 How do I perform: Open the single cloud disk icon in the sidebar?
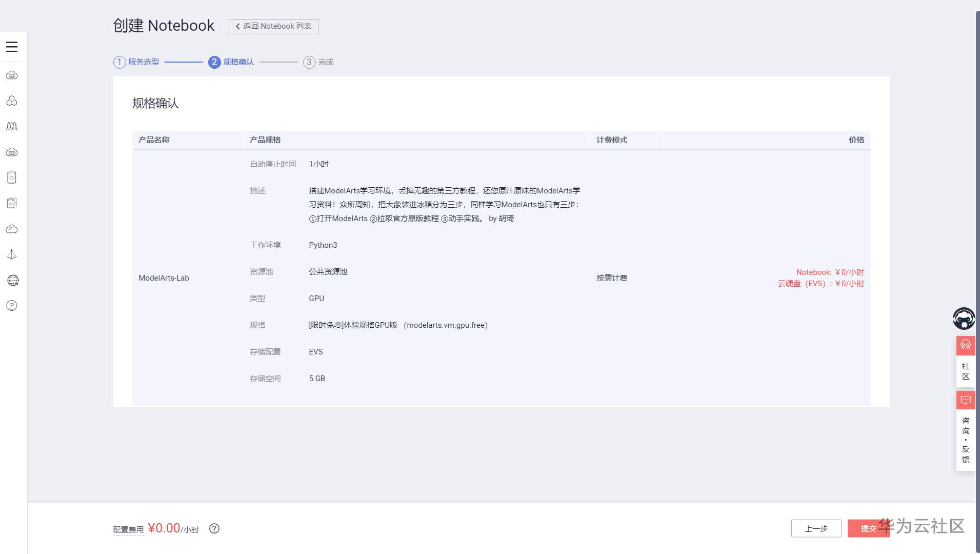pos(12,177)
